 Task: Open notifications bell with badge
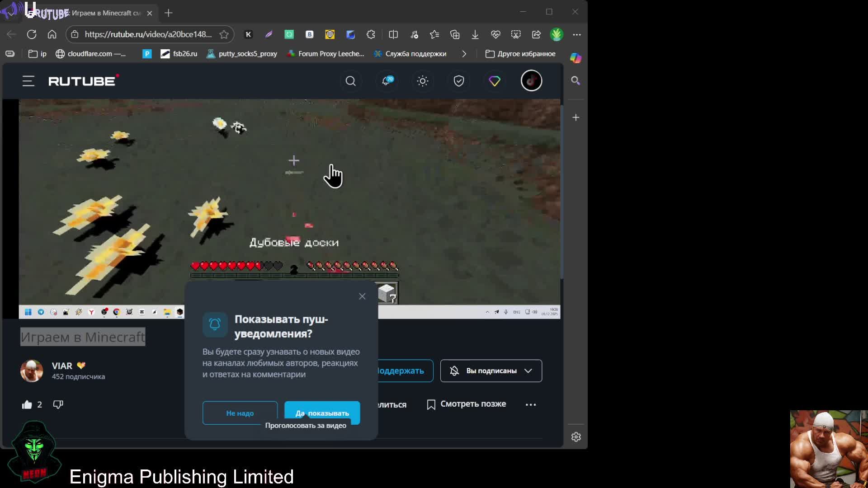(x=387, y=81)
